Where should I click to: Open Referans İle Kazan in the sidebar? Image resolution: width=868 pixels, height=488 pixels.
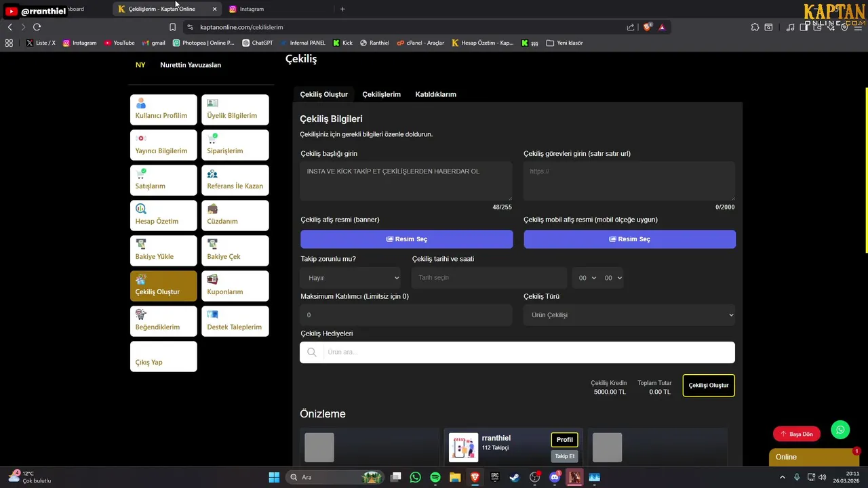click(x=235, y=180)
